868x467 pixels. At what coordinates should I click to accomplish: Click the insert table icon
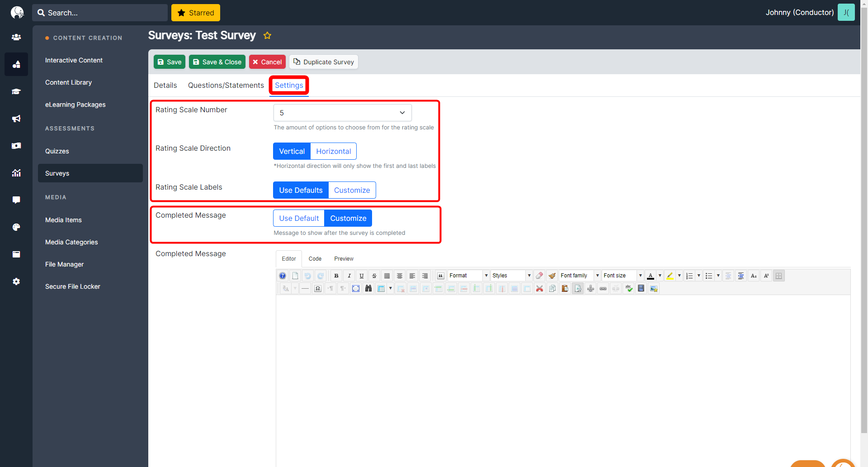[x=381, y=288]
